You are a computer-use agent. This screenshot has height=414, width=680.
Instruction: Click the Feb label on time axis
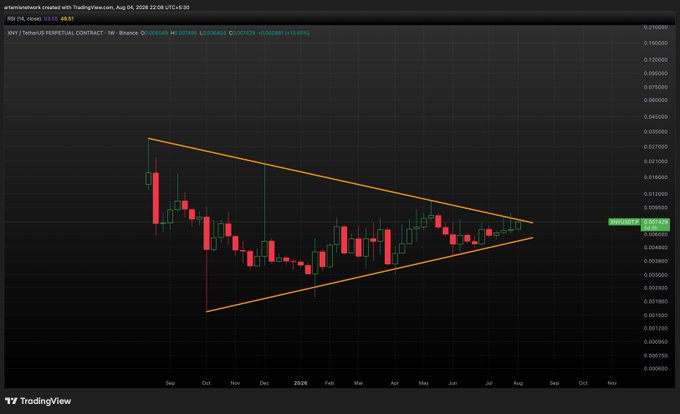(x=330, y=383)
